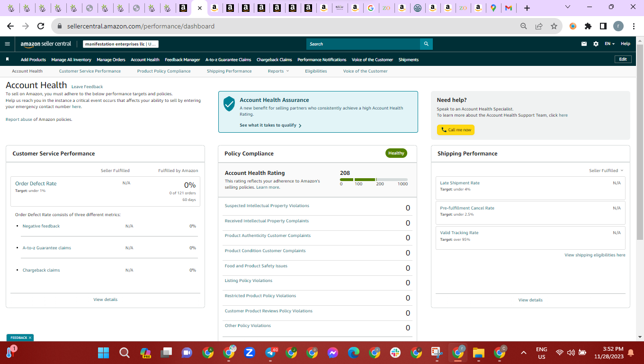Click the Account Health Rating progress bar
Viewport: 644px width, 364px height.
[374, 180]
